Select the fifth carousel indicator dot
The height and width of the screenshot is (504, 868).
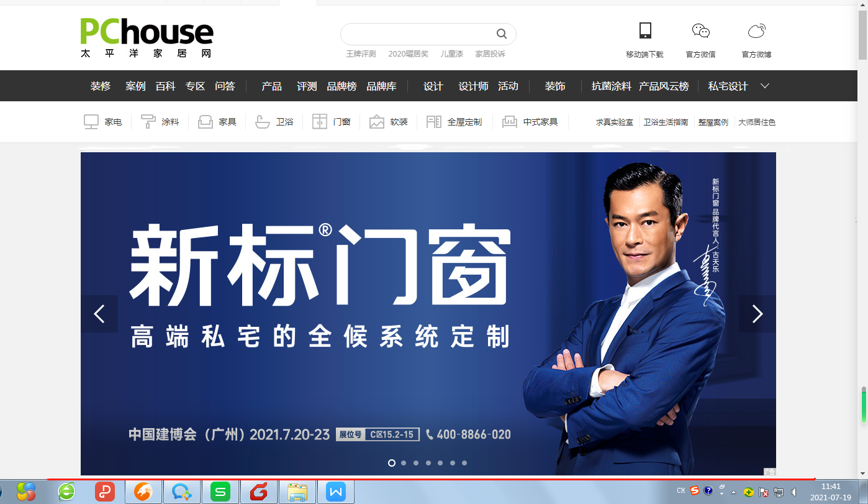(x=440, y=463)
